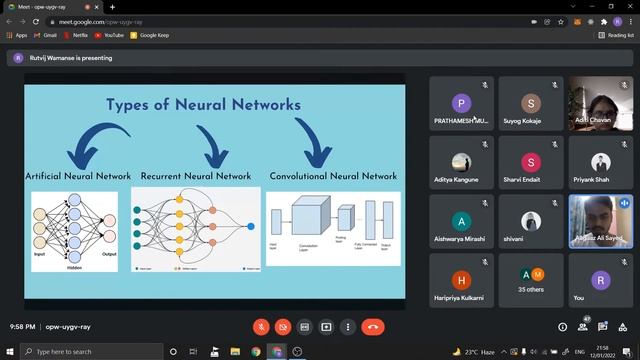The width and height of the screenshot is (640, 360).
Task: Open meeting details info icon
Action: pos(562,327)
